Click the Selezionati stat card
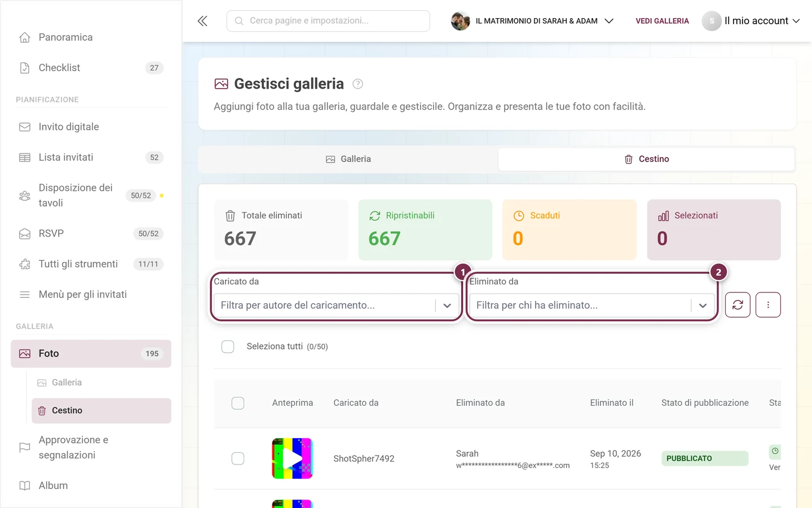This screenshot has width=812, height=508. [714, 230]
